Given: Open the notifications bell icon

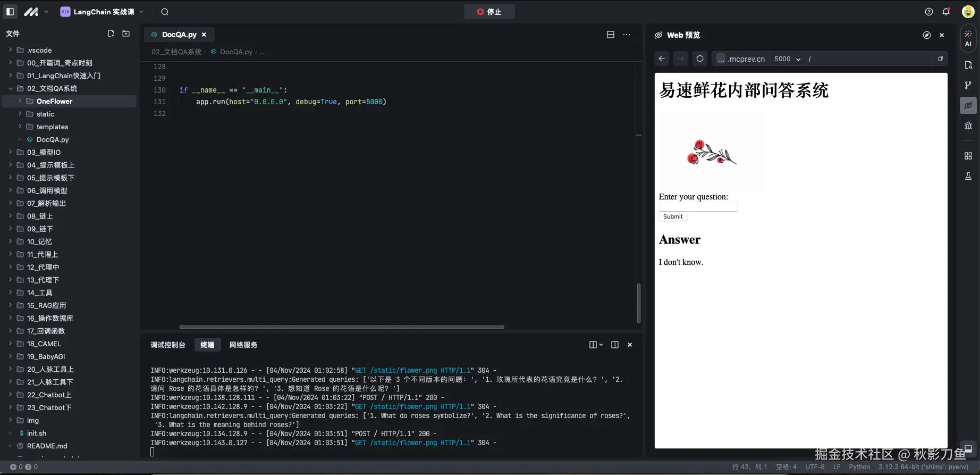Looking at the screenshot, I should pyautogui.click(x=946, y=12).
